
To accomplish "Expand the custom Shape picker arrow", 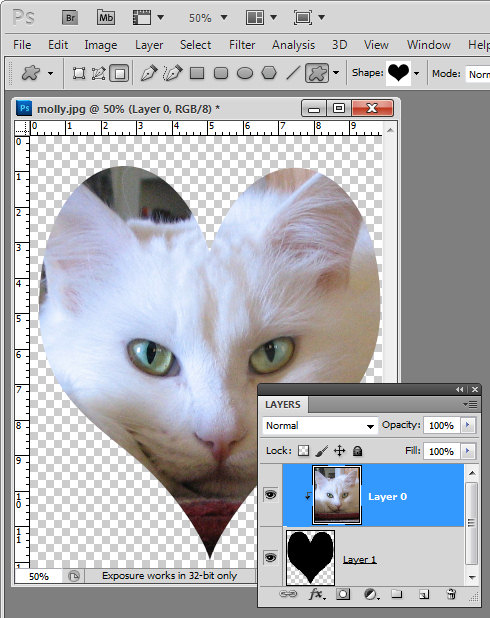I will tap(416, 73).
